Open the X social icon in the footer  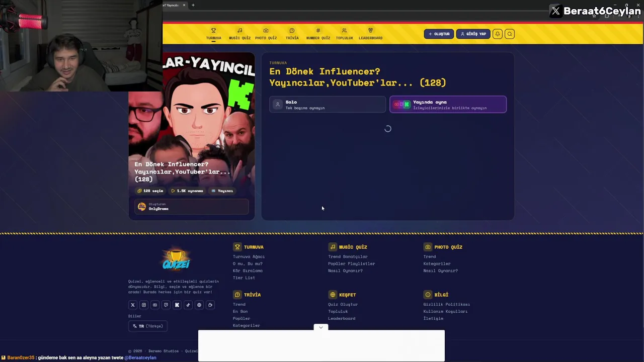pyautogui.click(x=133, y=305)
